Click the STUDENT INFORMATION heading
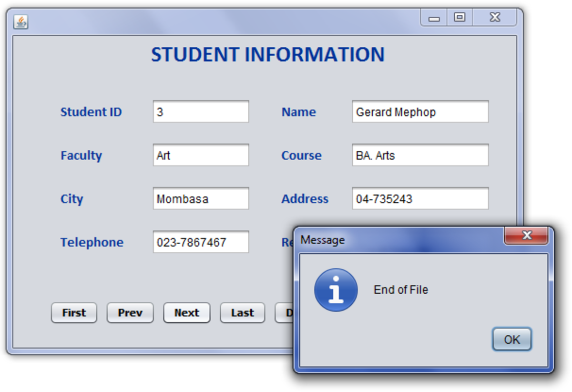The height and width of the screenshot is (392, 572). 267,55
